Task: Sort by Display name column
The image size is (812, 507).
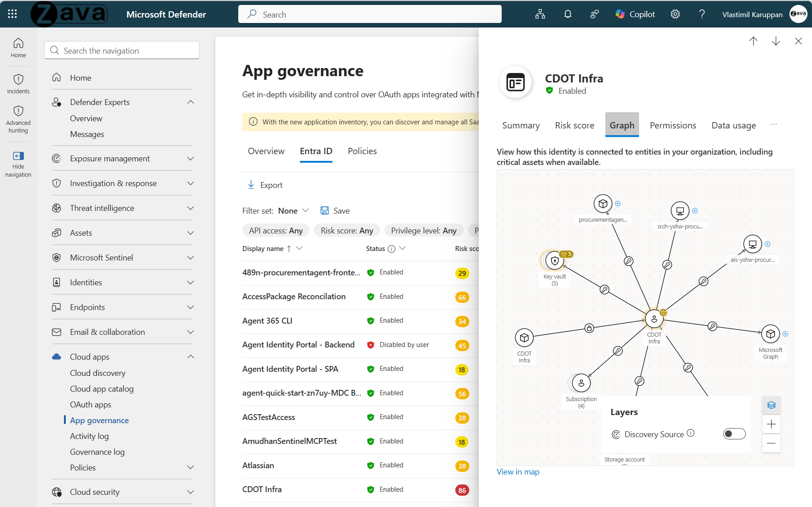Action: [x=263, y=249]
